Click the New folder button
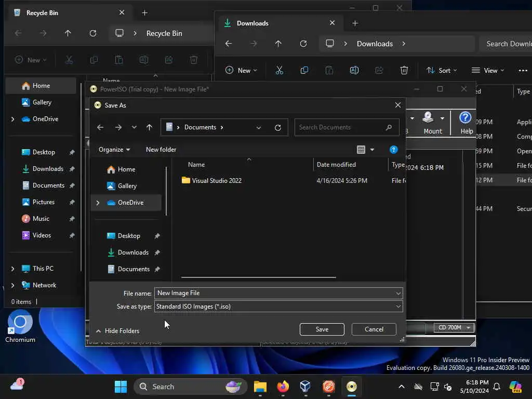This screenshot has height=399, width=532. 161,150
